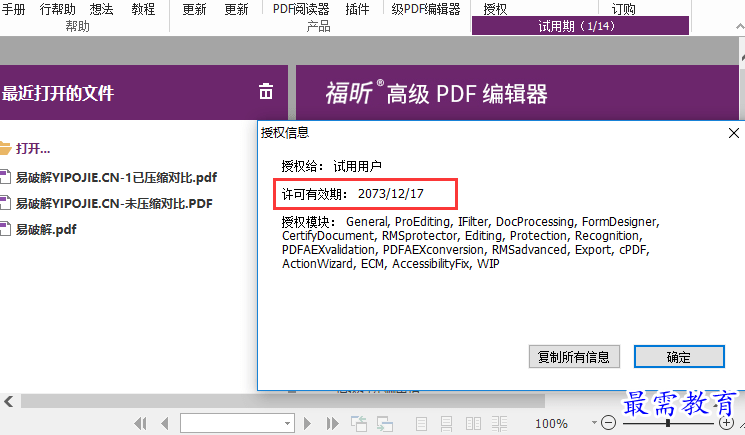Click 手册 in the ribbon
Viewport: 745px width, 435px height.
click(13, 9)
